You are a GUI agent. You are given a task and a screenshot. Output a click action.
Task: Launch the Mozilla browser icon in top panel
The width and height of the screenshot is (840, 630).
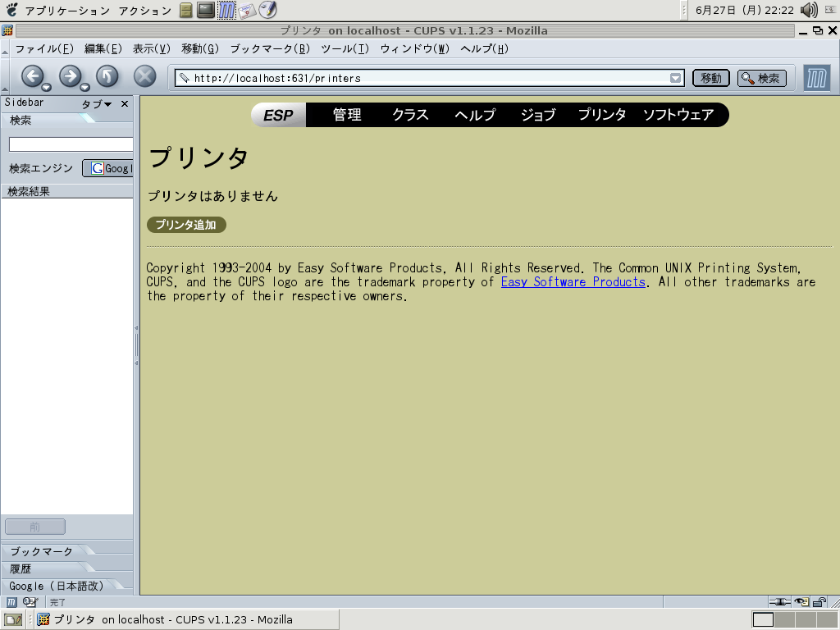click(x=226, y=10)
